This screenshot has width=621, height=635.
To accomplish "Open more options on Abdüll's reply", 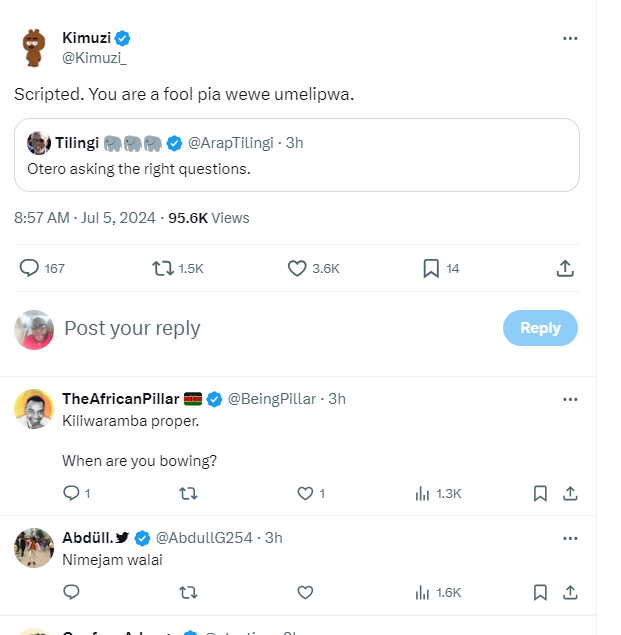I will tap(570, 538).
